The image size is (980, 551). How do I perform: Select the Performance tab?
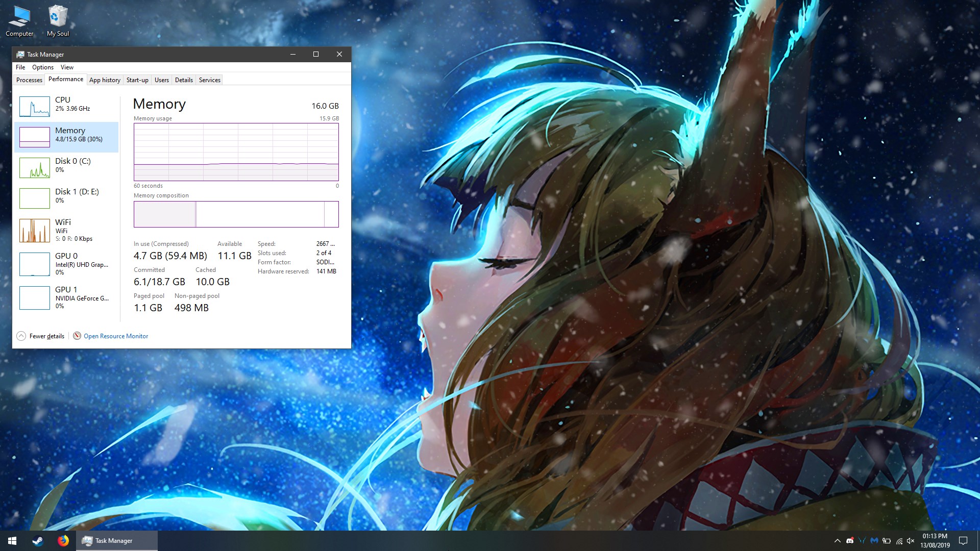click(x=66, y=79)
